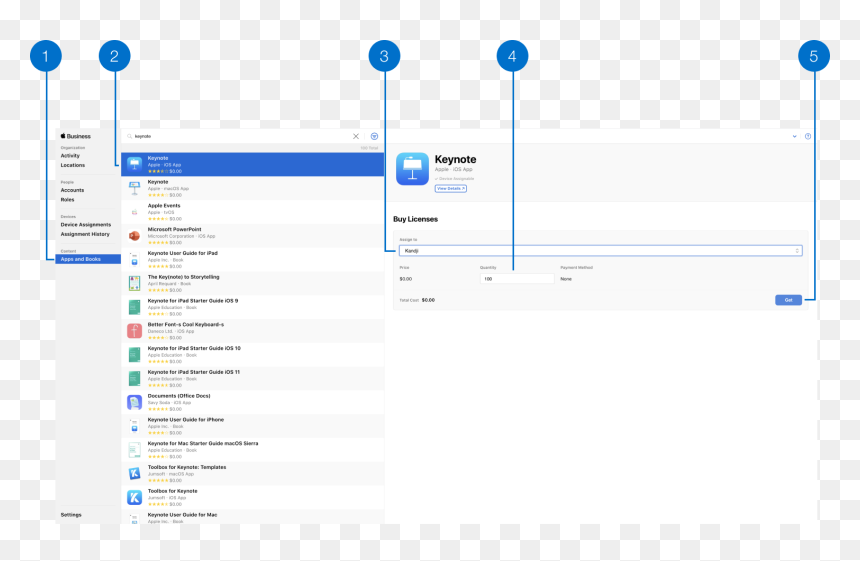This screenshot has width=860, height=561.
Task: Click the Buy Licenses heading
Action: point(415,219)
